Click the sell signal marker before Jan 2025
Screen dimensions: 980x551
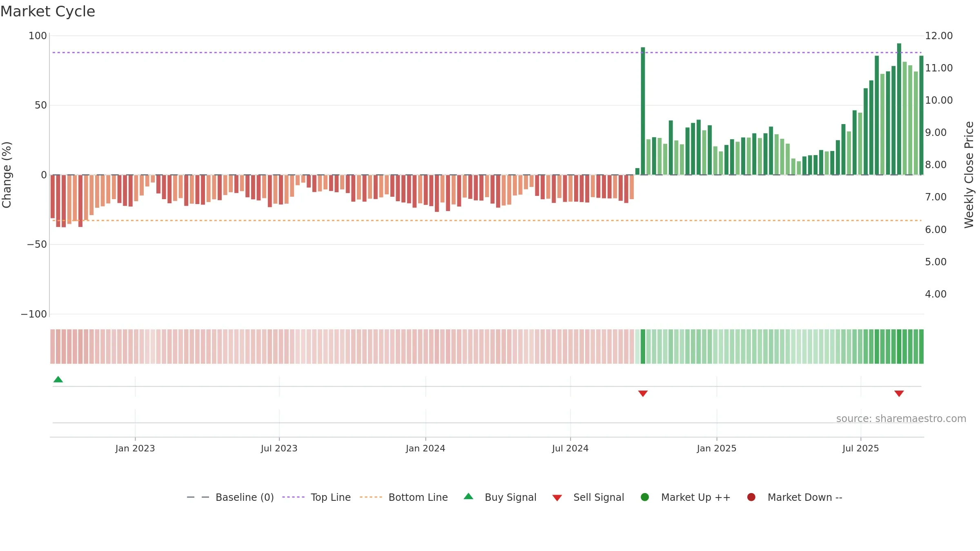643,393
